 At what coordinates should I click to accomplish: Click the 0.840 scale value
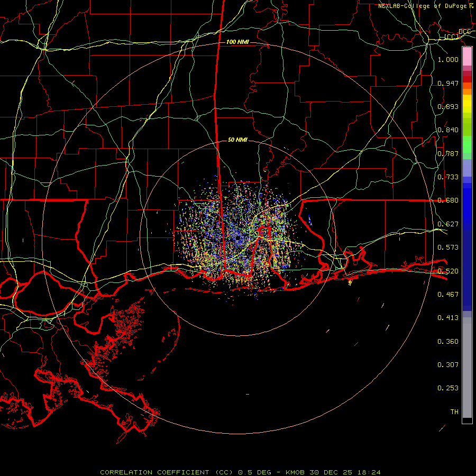pos(448,130)
